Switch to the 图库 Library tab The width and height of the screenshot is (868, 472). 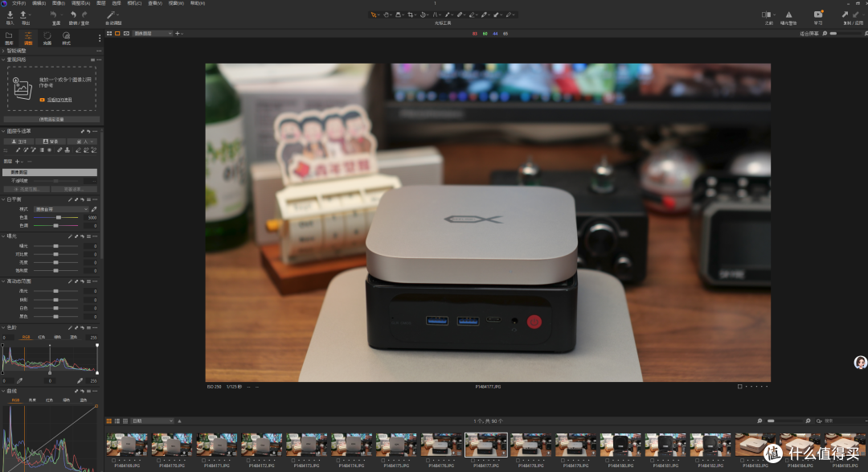9,39
